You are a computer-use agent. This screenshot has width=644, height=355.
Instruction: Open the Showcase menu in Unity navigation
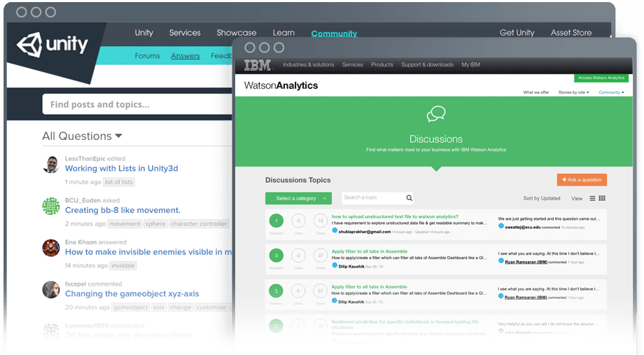point(237,33)
